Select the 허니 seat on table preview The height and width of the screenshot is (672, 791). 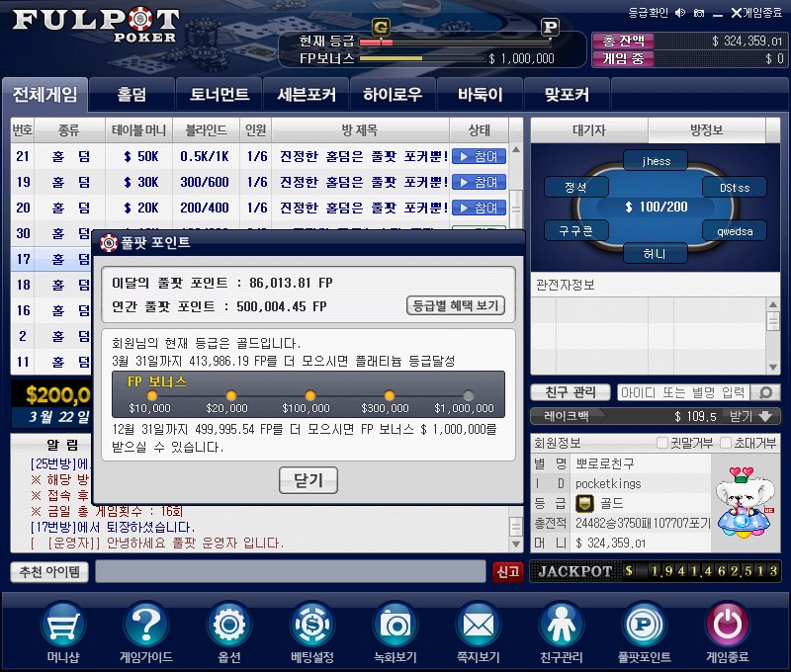pyautogui.click(x=655, y=254)
